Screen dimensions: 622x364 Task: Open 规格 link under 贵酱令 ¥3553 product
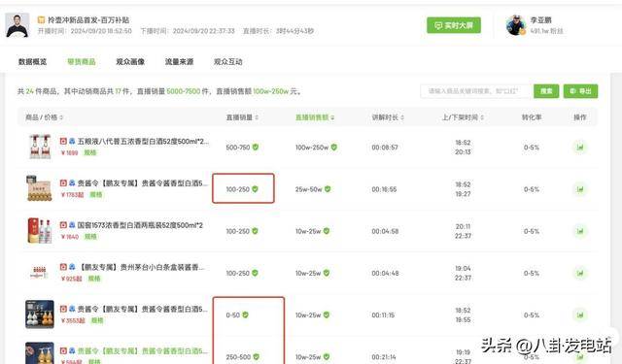97,321
